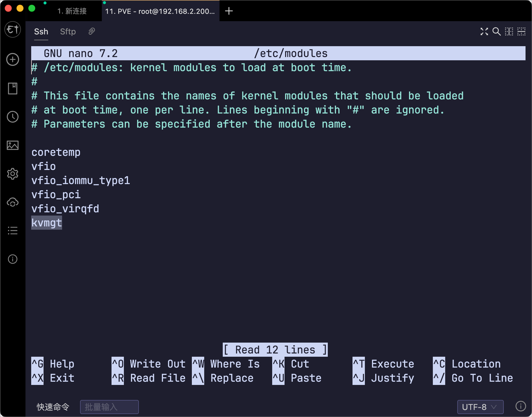Split terminal horizontally
Image resolution: width=532 pixels, height=417 pixels.
[x=521, y=31]
